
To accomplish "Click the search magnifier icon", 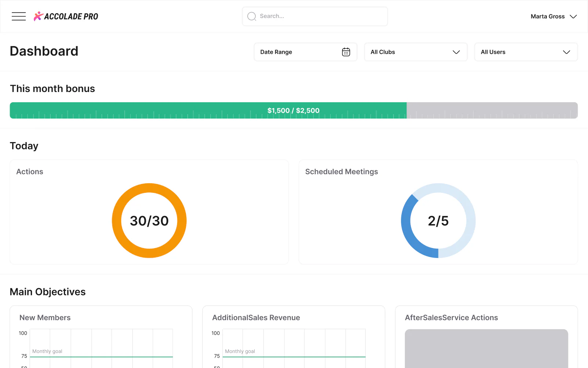I will 252,16.
